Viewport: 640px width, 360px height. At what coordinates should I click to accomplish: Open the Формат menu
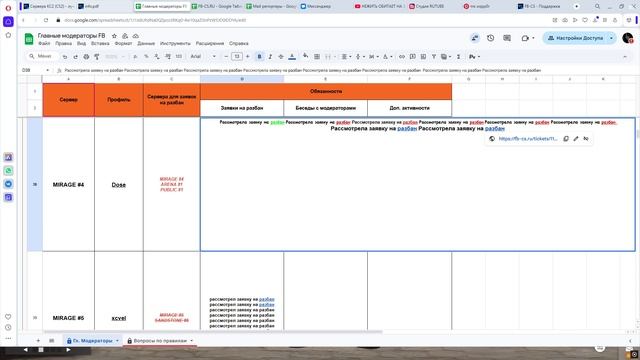123,43
